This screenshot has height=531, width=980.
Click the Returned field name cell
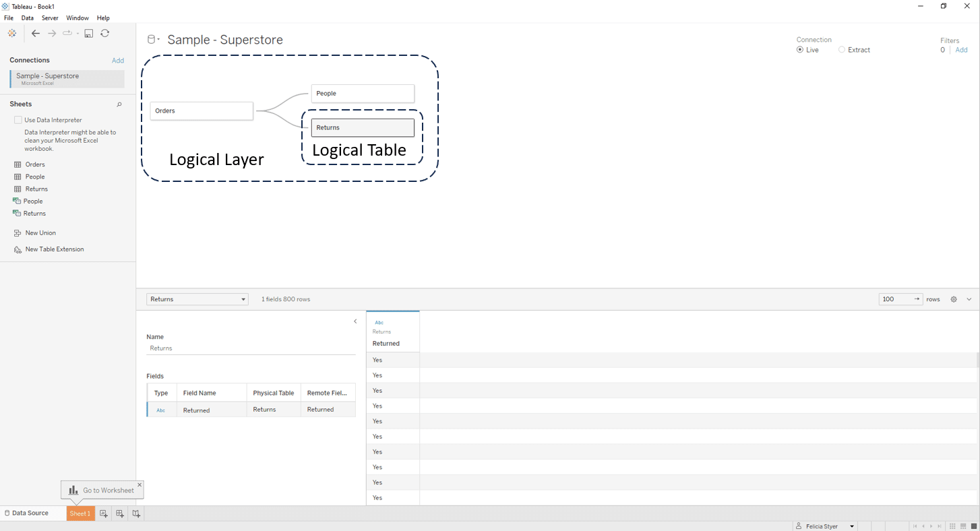click(212, 410)
